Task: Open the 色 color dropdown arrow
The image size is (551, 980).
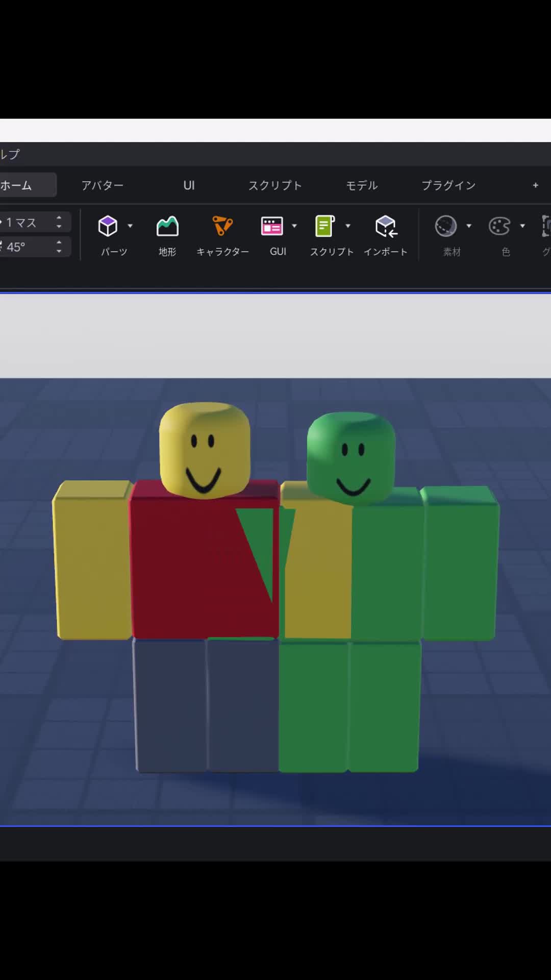Action: [x=522, y=226]
